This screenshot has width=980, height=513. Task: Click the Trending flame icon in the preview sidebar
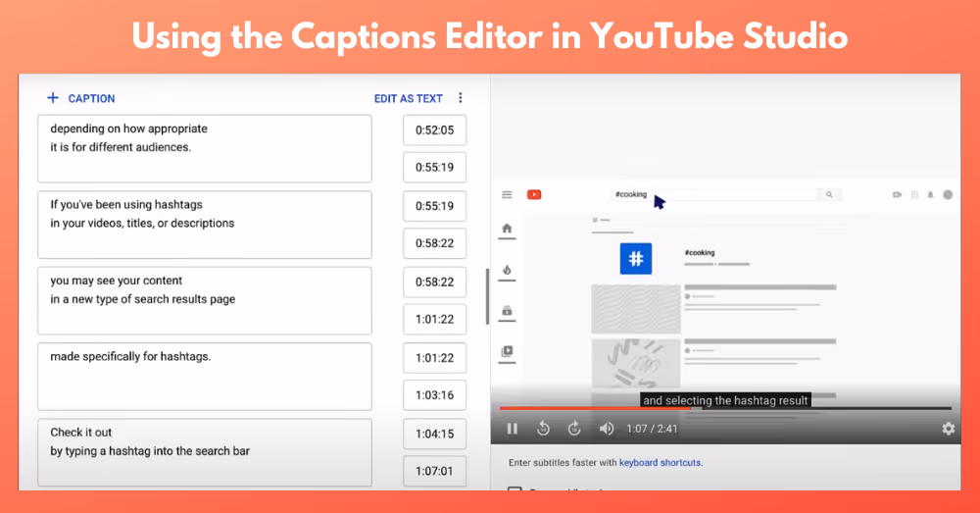pyautogui.click(x=507, y=270)
